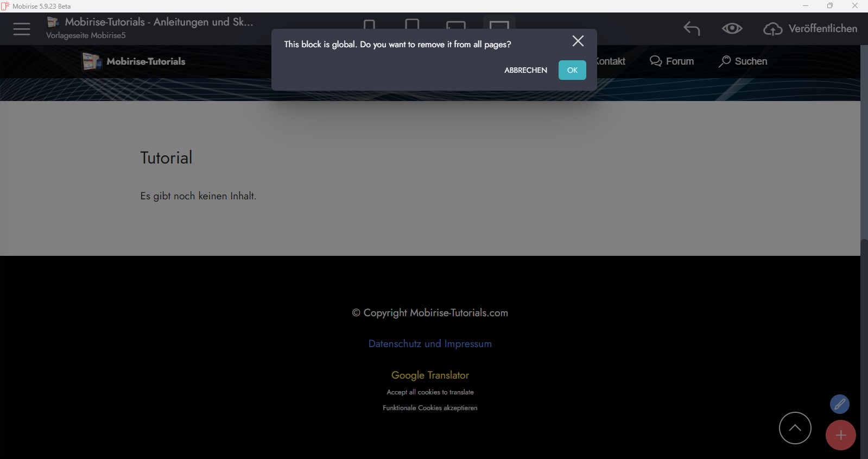Viewport: 868px width, 459px height.
Task: Click the undo arrow icon
Action: tap(692, 28)
